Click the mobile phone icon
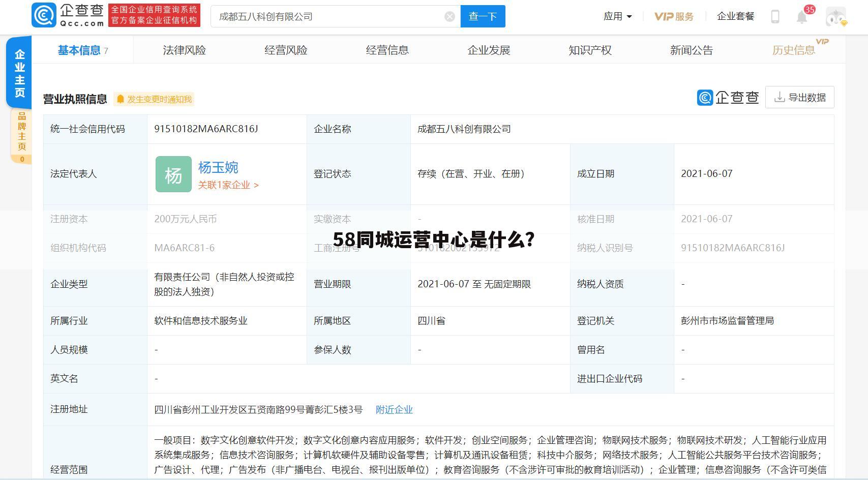The width and height of the screenshot is (868, 480). point(775,17)
